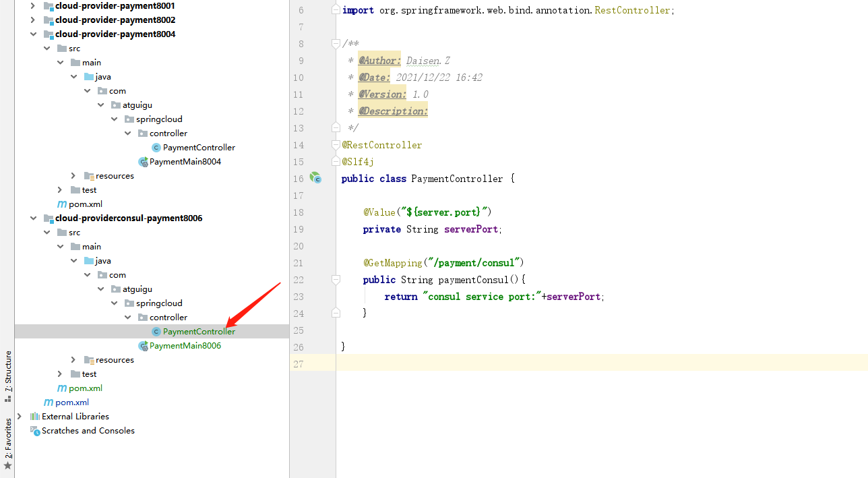Image resolution: width=868 pixels, height=478 pixels.
Task: Click the Scratches and Consoles icon
Action: (x=35, y=431)
